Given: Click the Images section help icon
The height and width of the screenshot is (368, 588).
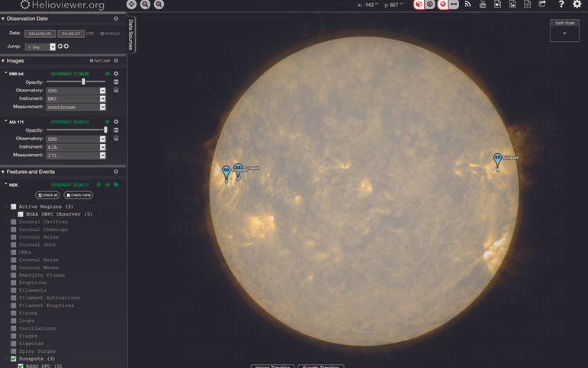Looking at the screenshot, I should pyautogui.click(x=116, y=60).
